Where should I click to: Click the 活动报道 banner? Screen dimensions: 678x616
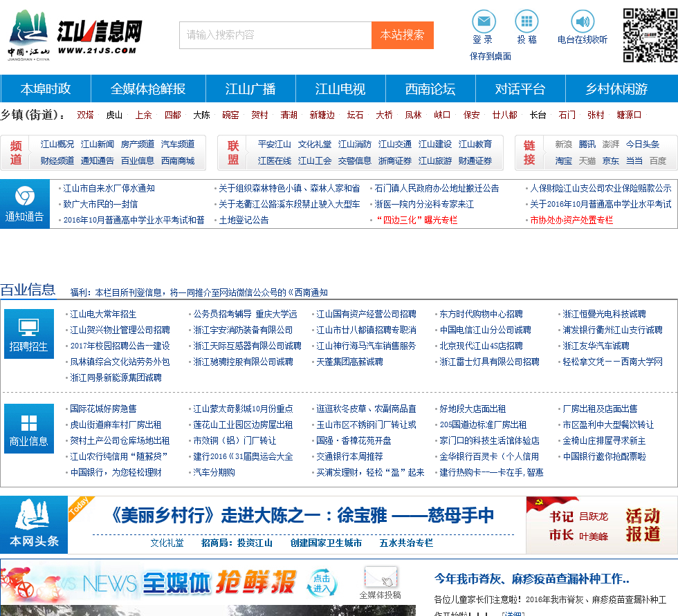pos(602,525)
